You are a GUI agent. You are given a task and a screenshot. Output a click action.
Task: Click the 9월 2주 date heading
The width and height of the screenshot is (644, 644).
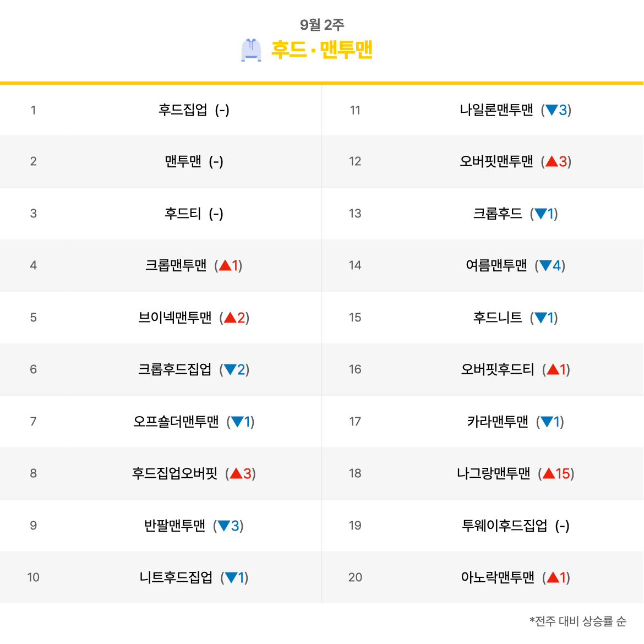[321, 25]
